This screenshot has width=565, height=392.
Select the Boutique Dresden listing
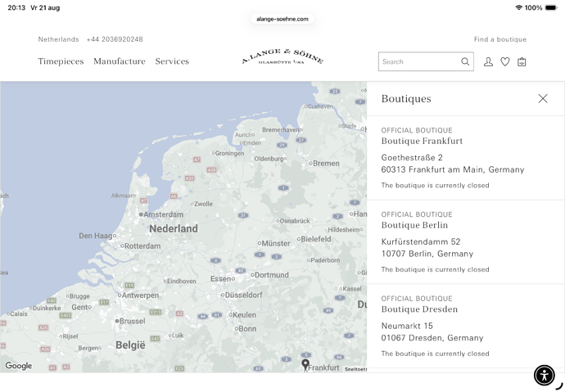point(466,327)
